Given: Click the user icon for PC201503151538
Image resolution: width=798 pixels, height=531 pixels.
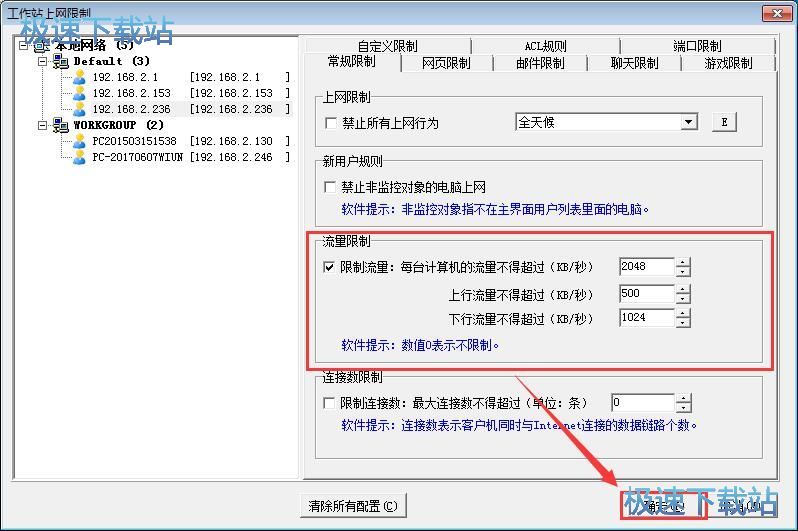Looking at the screenshot, I should [79, 141].
